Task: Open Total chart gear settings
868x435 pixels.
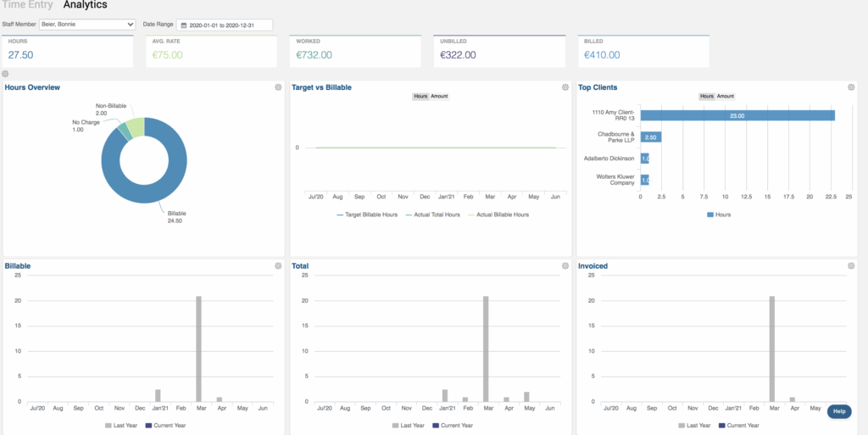Action: (565, 266)
